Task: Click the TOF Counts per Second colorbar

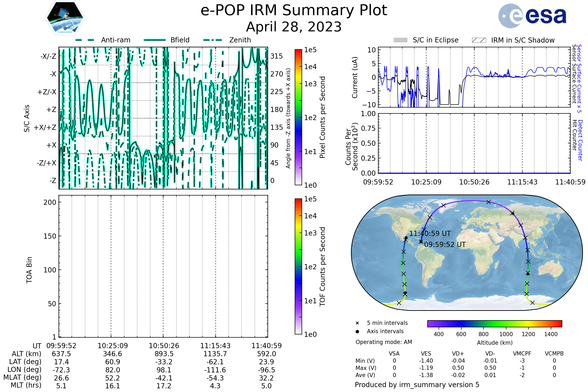Action: click(298, 266)
